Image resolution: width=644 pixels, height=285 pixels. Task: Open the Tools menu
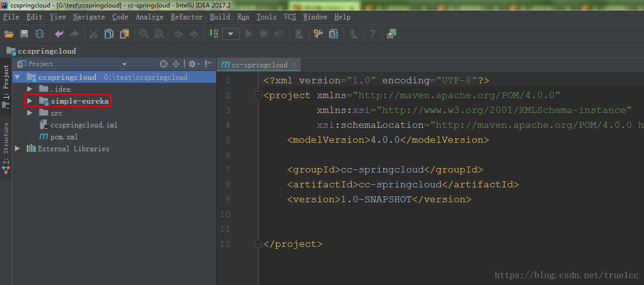[266, 17]
